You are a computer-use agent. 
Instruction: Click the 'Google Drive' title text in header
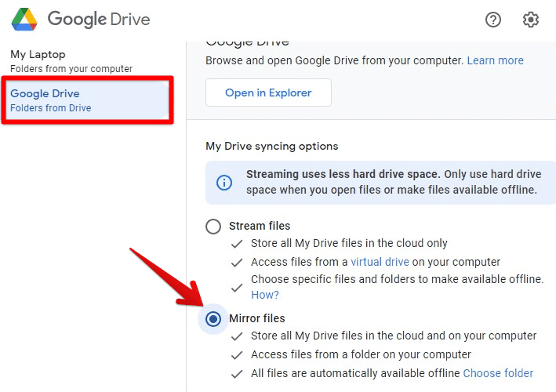click(x=99, y=19)
